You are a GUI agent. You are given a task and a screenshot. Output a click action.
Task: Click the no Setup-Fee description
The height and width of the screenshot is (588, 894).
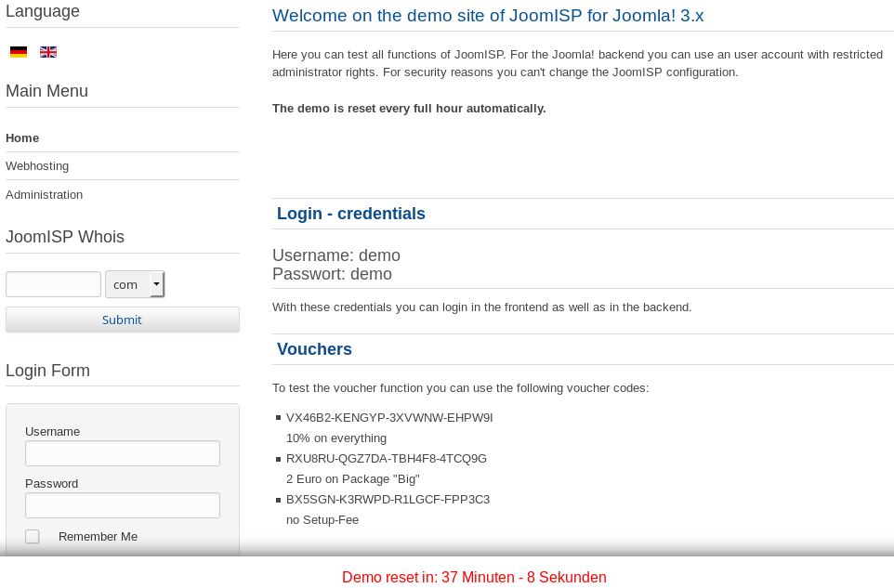[x=322, y=519]
